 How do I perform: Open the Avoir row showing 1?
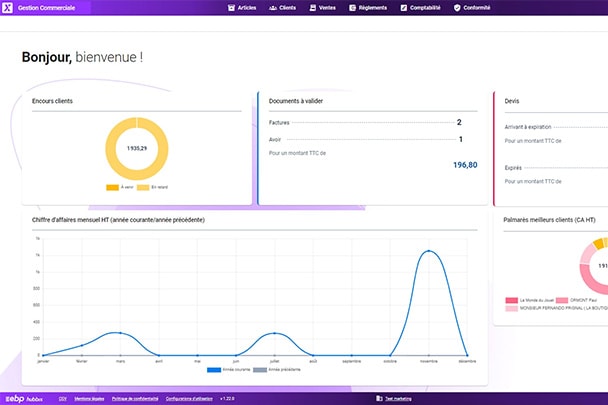[x=366, y=139]
